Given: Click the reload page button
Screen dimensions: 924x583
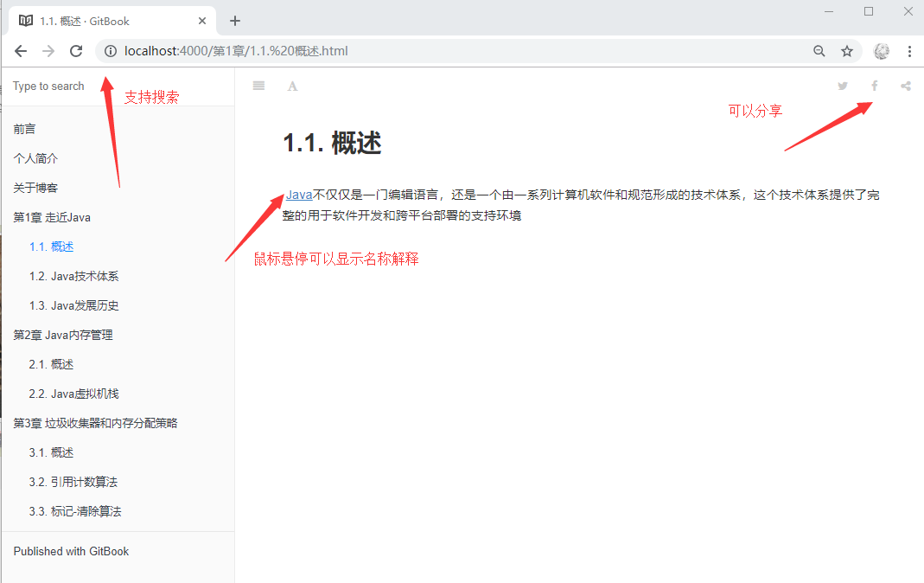Looking at the screenshot, I should [x=75, y=51].
